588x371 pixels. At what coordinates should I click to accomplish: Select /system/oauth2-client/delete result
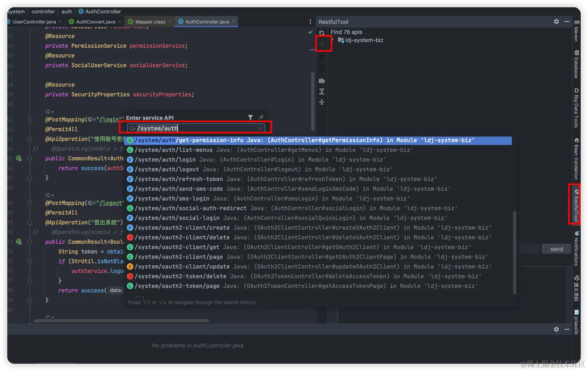point(318,237)
